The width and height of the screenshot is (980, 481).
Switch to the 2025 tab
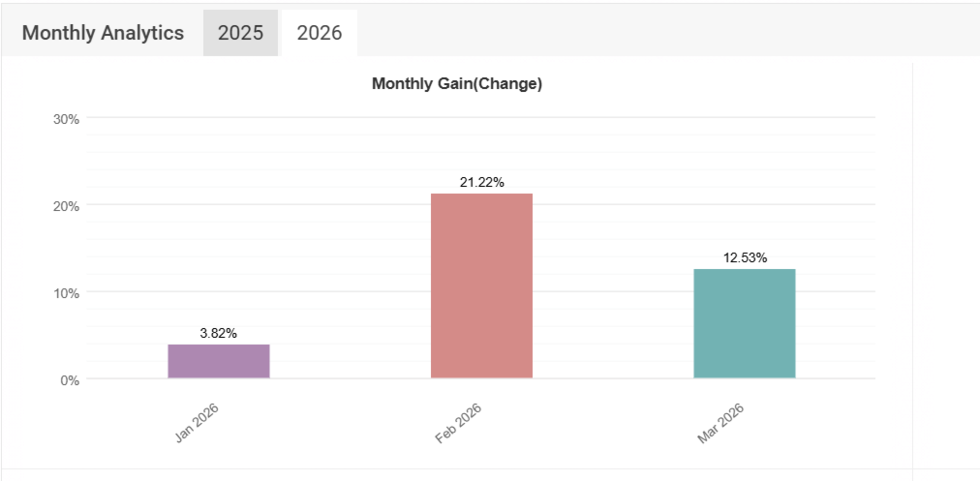point(240,33)
